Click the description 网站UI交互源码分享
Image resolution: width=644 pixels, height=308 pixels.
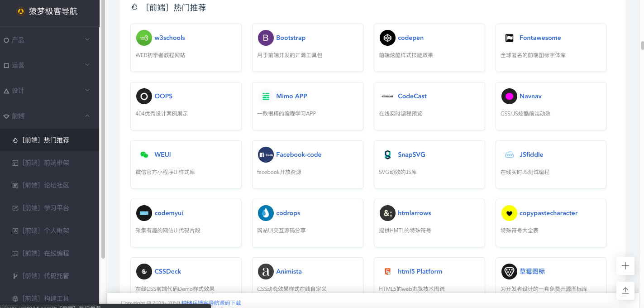[281, 231]
